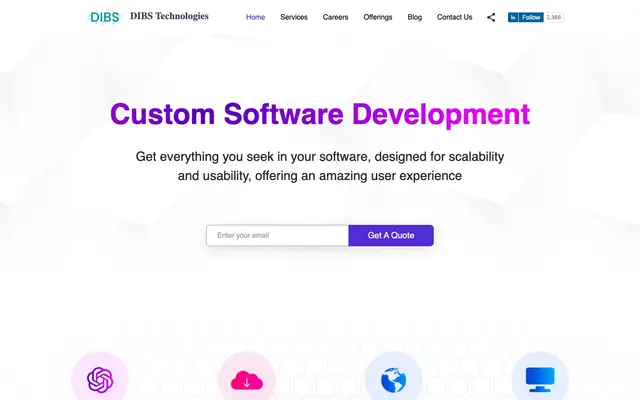Click the Get A Quote button
Image resolution: width=640 pixels, height=400 pixels.
391,236
